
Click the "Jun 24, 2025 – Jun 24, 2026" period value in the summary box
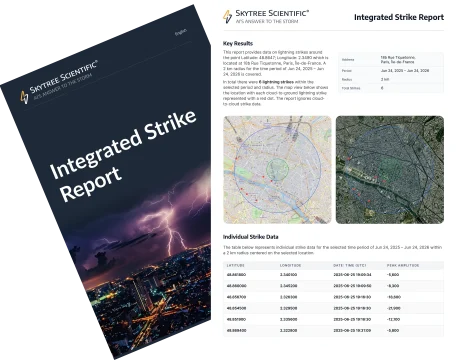pyautogui.click(x=405, y=71)
